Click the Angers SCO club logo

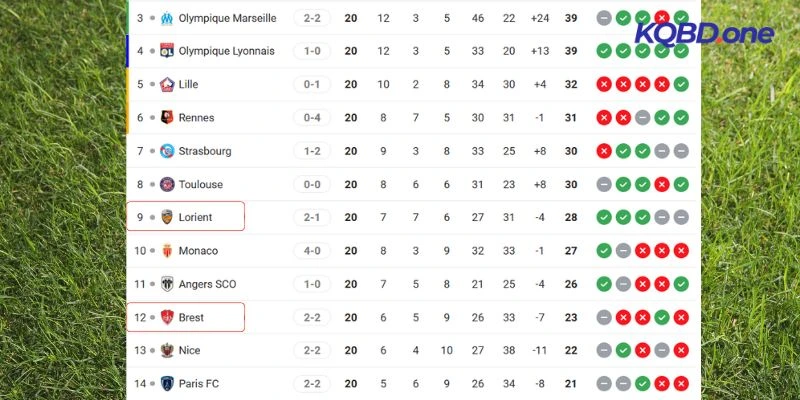point(167,284)
